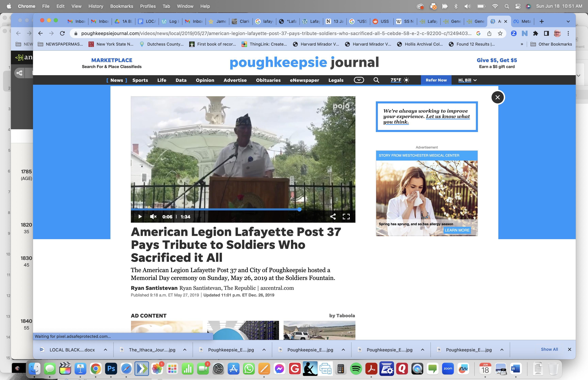The width and height of the screenshot is (588, 380).
Task: Reload the page in Chrome
Action: pyautogui.click(x=62, y=33)
